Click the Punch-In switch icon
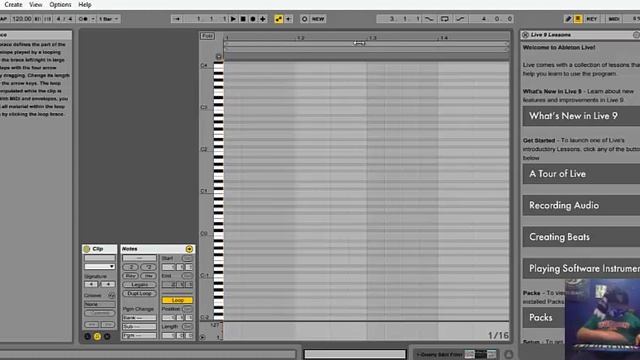The height and width of the screenshot is (360, 640). 429,19
